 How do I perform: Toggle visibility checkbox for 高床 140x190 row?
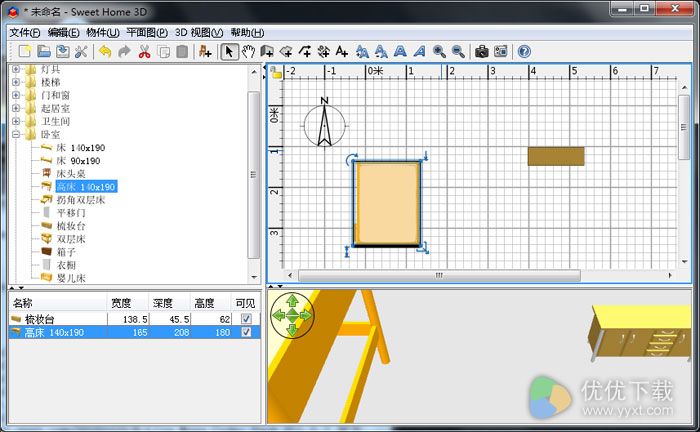(x=246, y=332)
